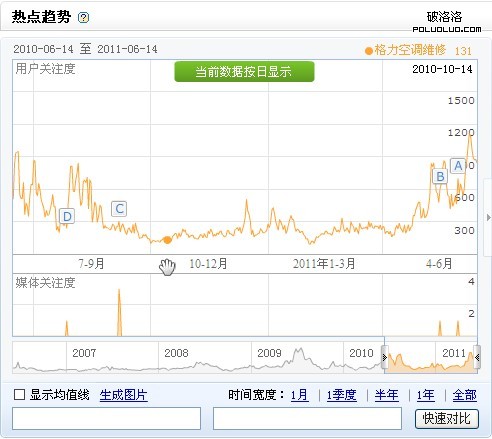
Task: Set time width to 全部
Action: (465, 395)
